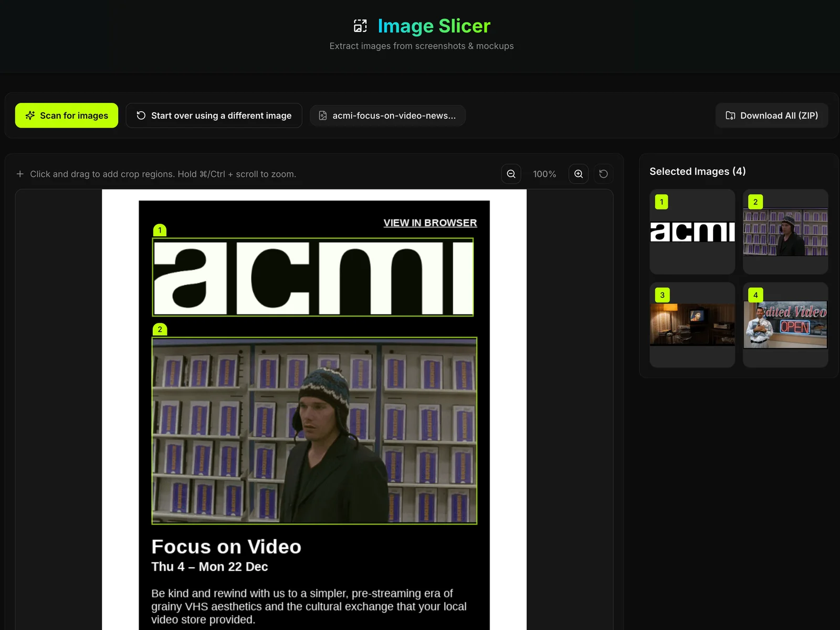The image size is (840, 630).
Task: Click the 100% zoom level value
Action: (544, 174)
